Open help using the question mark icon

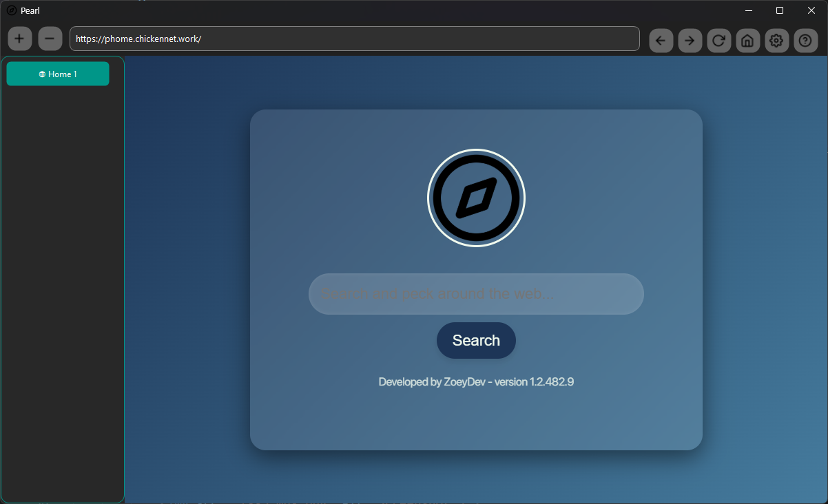[805, 41]
